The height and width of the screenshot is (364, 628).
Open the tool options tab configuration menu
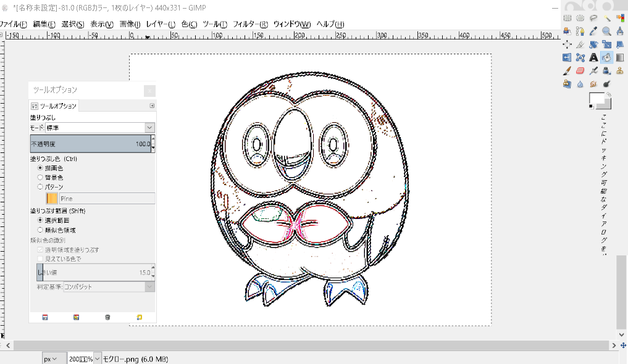(152, 105)
